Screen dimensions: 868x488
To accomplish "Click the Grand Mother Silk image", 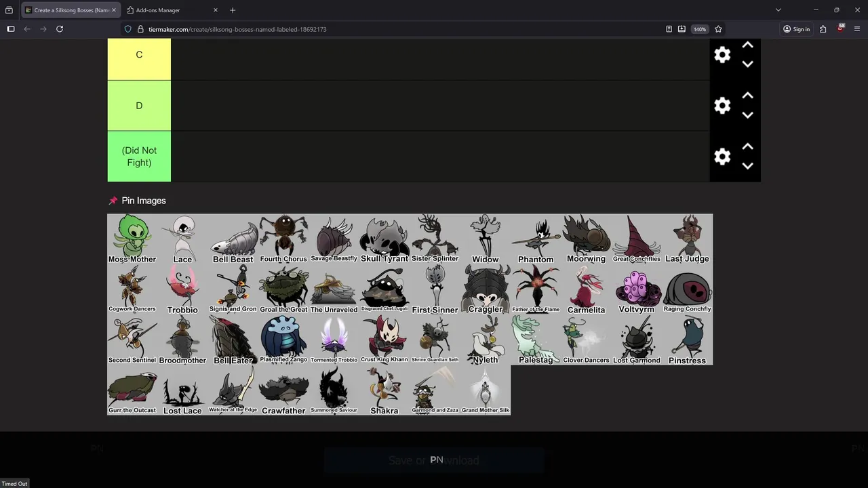I will click(x=486, y=390).
